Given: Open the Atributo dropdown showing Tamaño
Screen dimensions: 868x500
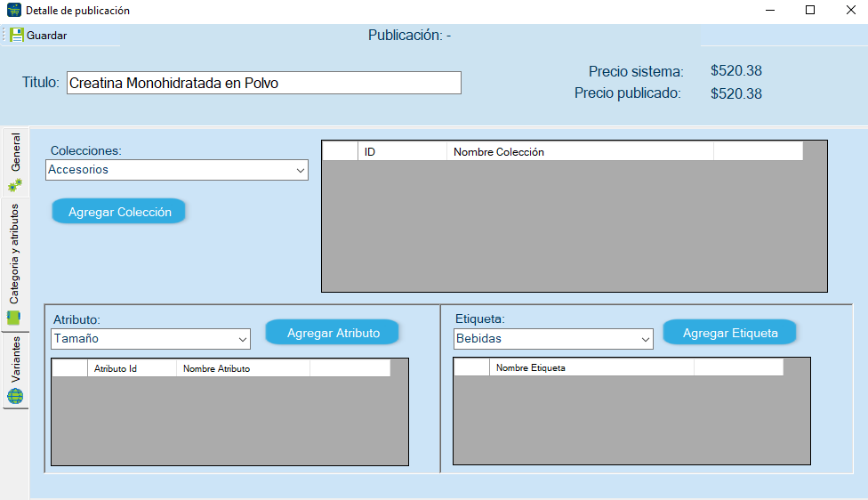Looking at the screenshot, I should coord(150,339).
